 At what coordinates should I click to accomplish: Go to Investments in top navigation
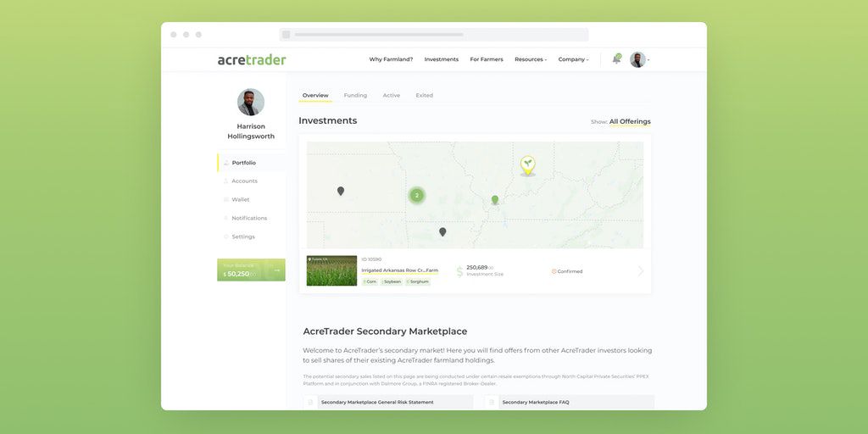coord(441,59)
